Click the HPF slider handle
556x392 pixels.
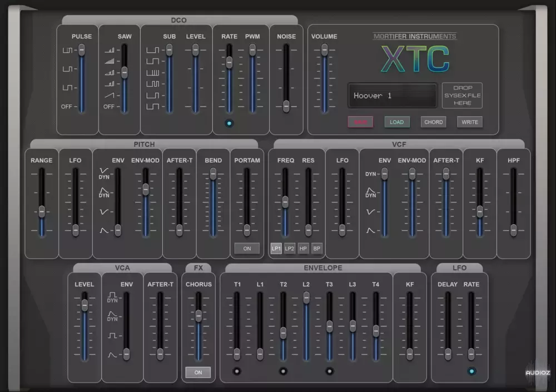(513, 230)
